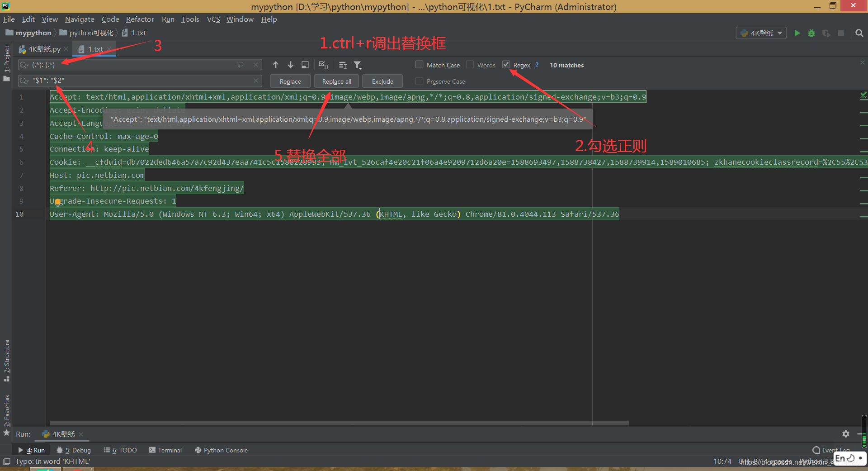Close the 1.txt editor tab
Image resolution: width=868 pixels, height=471 pixels.
point(109,49)
